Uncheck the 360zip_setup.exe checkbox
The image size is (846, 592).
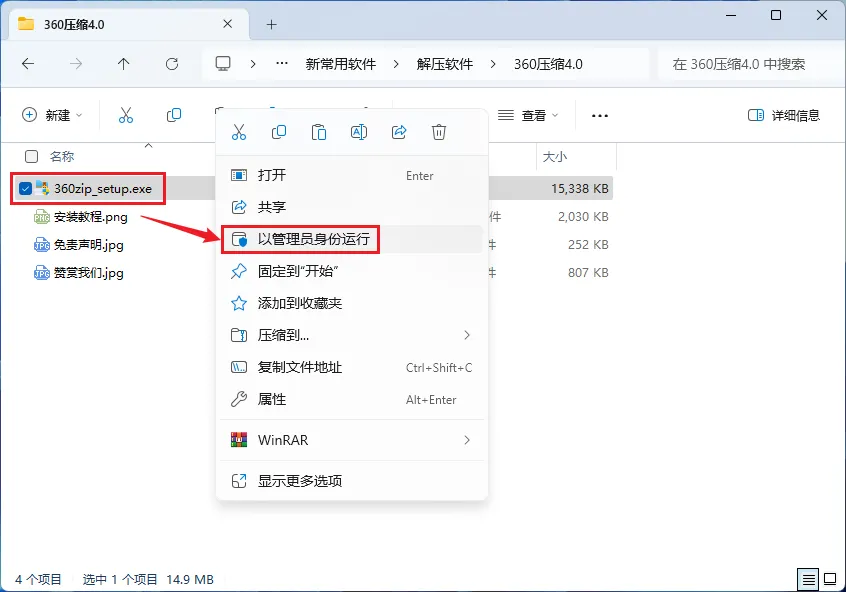(x=25, y=188)
